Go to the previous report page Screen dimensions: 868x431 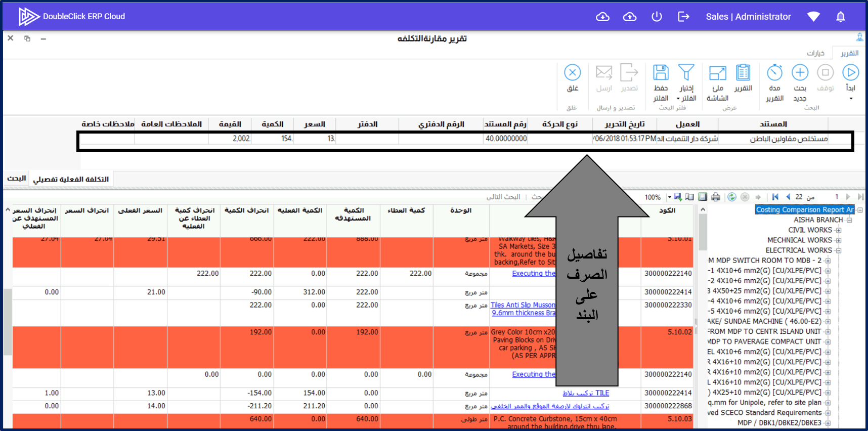pyautogui.click(x=788, y=197)
